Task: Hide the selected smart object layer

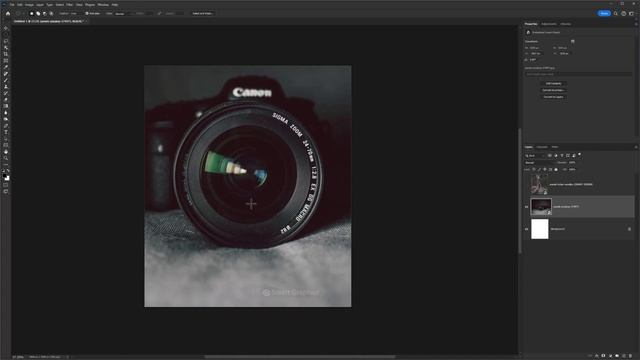Action: [526, 207]
